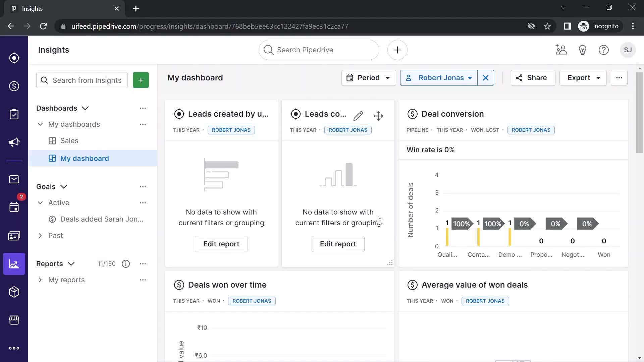Click Edit report on Leads created widget
Viewport: 644px width, 362px height.
coord(221,244)
